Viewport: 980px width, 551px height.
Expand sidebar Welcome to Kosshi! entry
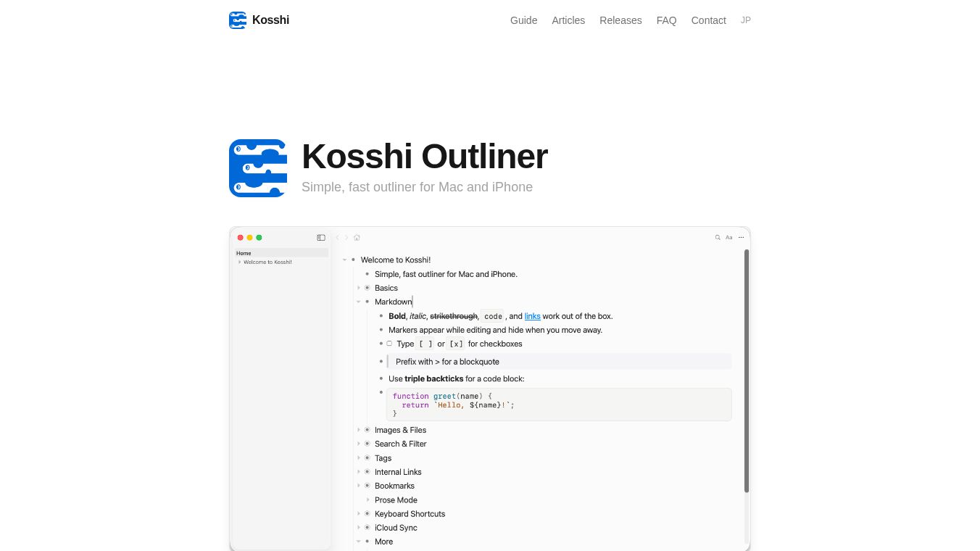tap(239, 262)
